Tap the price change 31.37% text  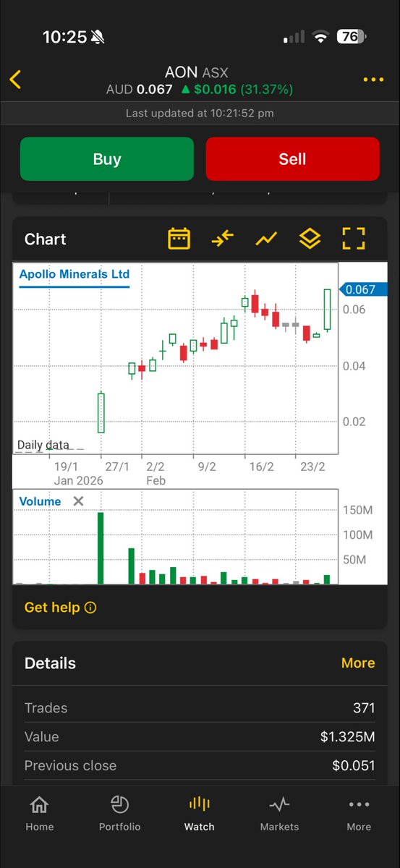[267, 90]
